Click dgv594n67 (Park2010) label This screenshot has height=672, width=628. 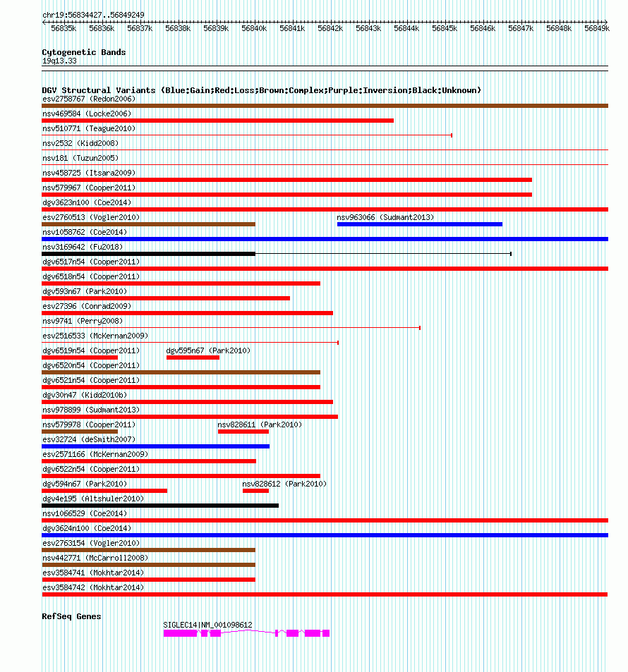click(x=85, y=484)
